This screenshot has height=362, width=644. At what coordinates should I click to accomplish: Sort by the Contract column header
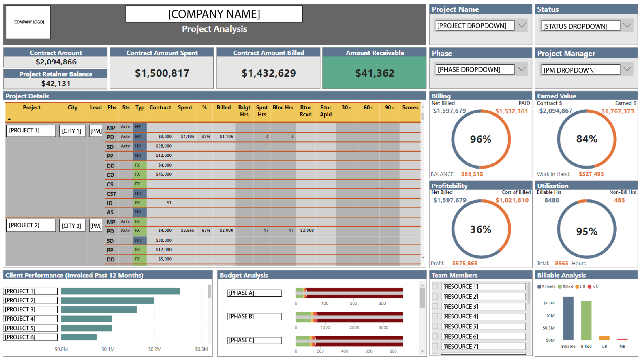point(160,107)
